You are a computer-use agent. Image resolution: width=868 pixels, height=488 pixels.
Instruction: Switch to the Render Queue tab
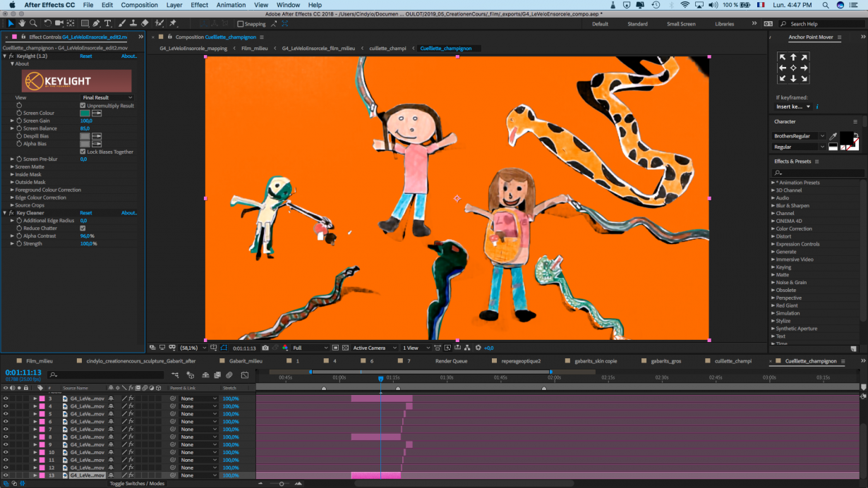451,361
